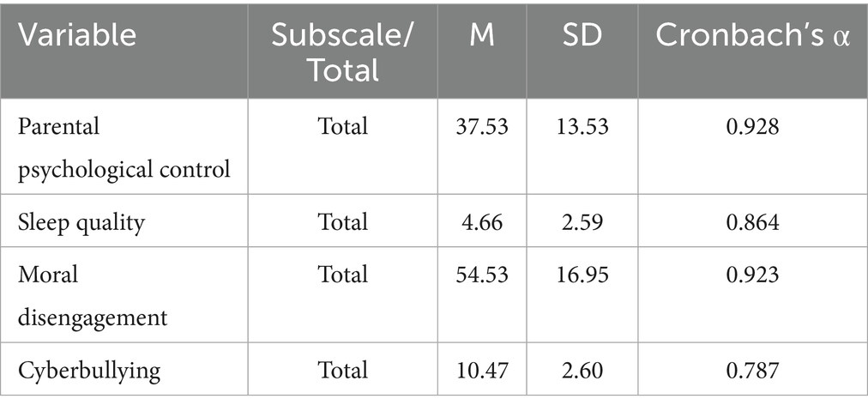Click the alpha value 0.928

752,127
